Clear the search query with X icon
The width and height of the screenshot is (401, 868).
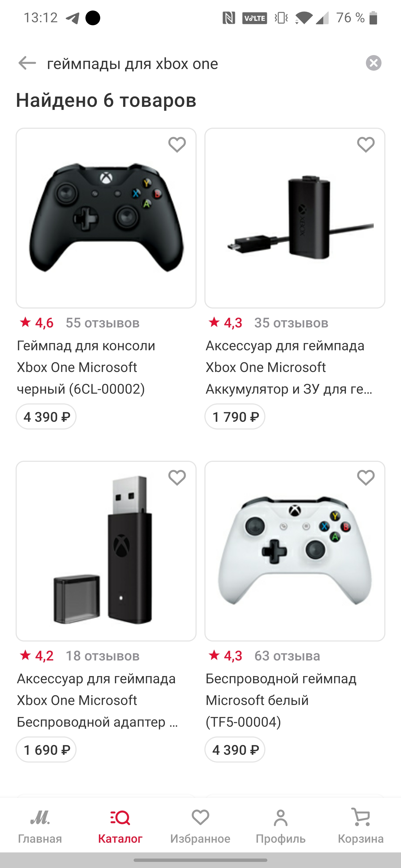tap(373, 63)
